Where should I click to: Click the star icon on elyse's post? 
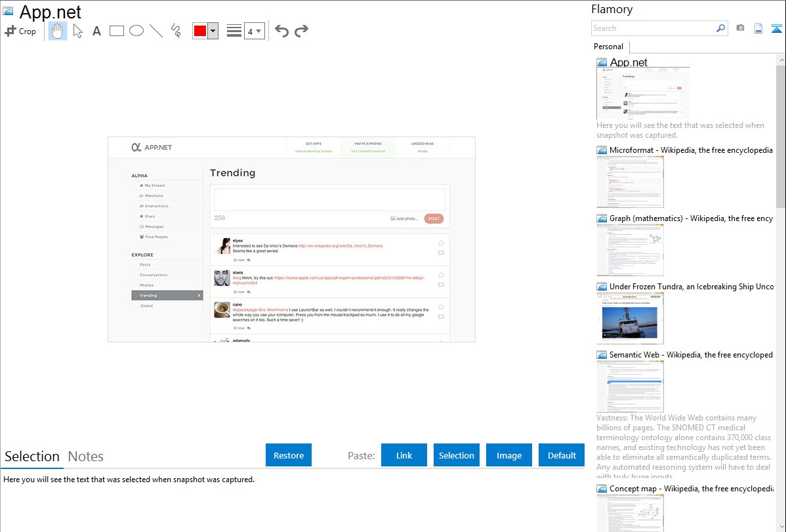coord(441,243)
